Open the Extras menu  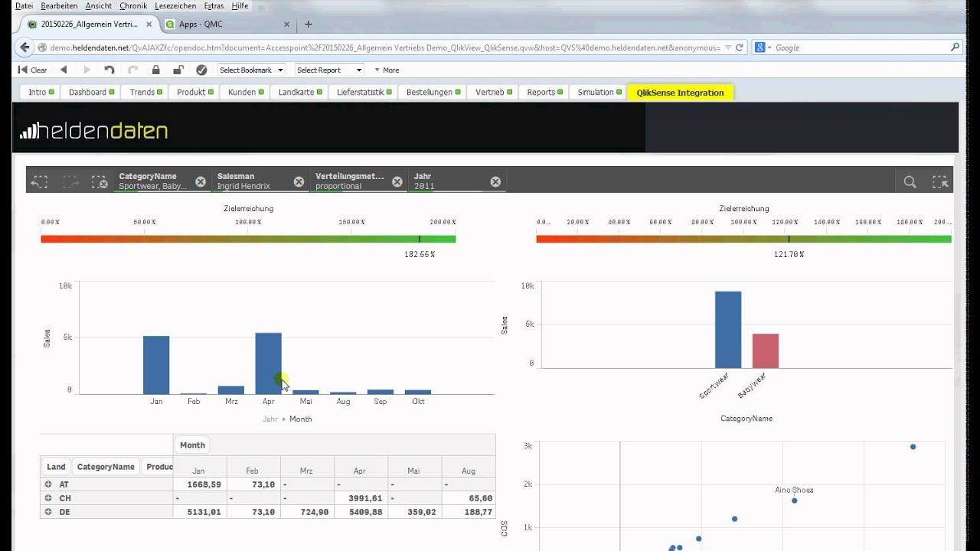214,5
